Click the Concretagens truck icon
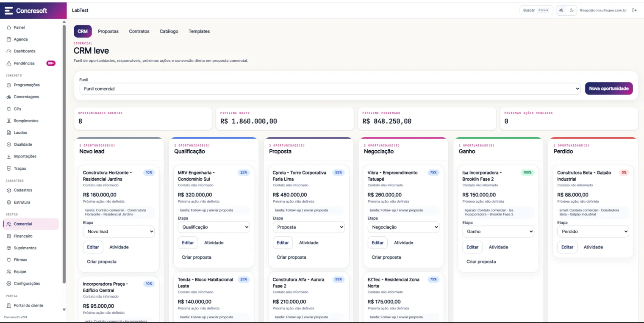The width and height of the screenshot is (644, 323). 9,97
